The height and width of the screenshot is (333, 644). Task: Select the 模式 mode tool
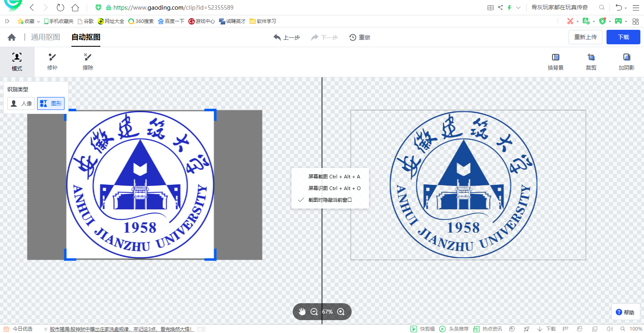point(17,62)
